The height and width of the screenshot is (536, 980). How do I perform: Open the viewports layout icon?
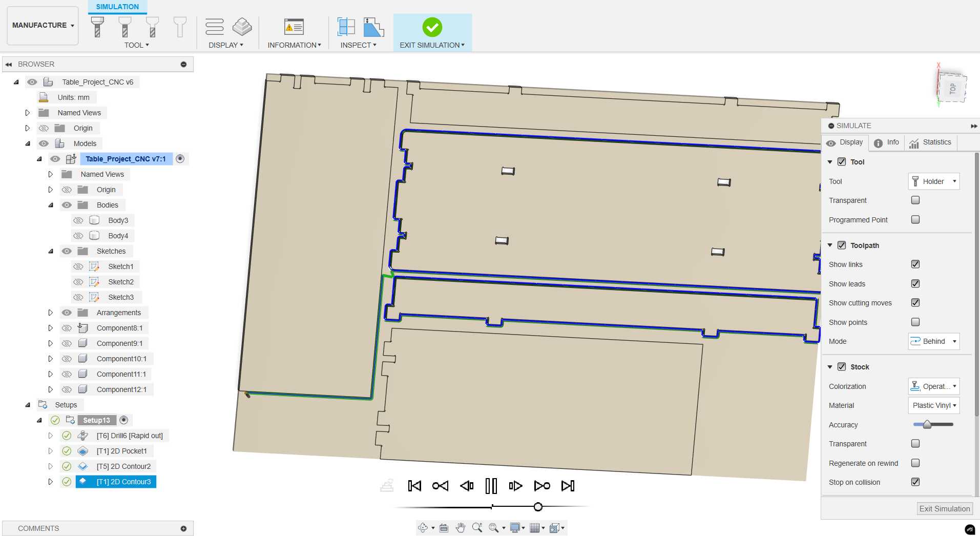(x=554, y=527)
